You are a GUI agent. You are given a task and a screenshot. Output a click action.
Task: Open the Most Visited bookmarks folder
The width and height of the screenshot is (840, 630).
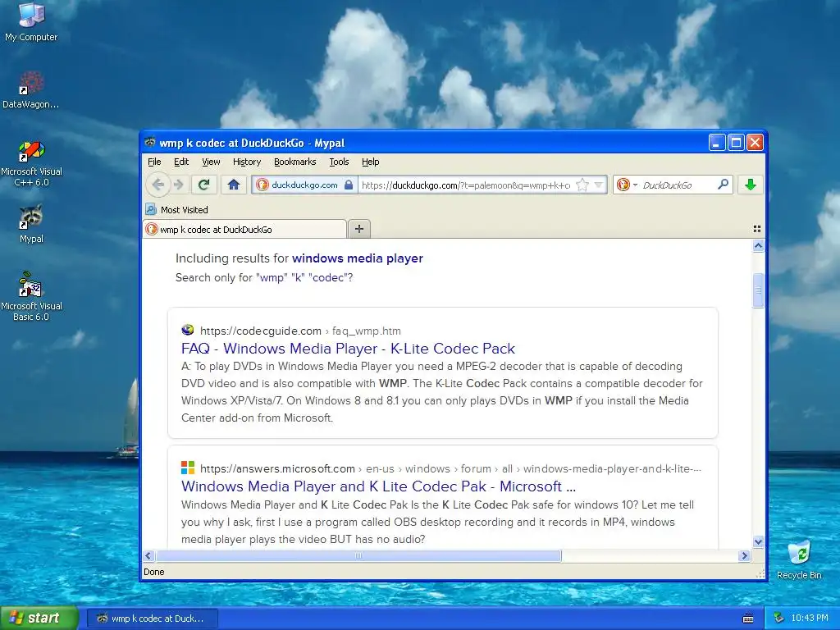coord(177,209)
